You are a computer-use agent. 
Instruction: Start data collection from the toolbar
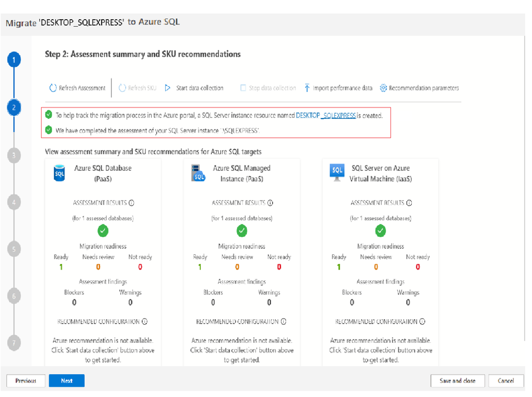click(194, 88)
